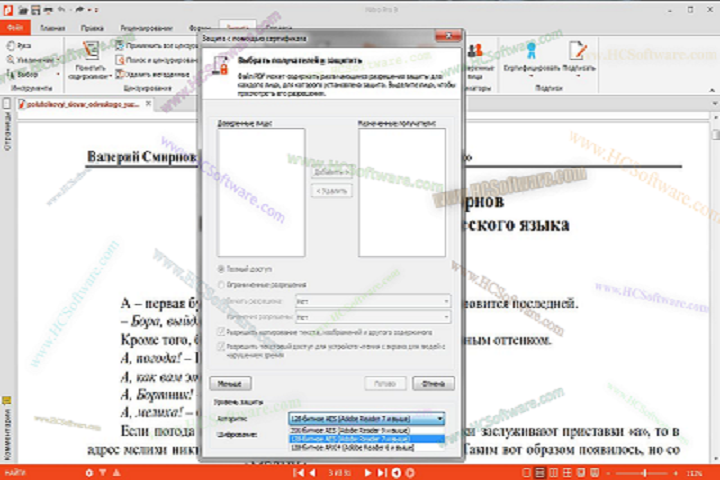Click the Sign (Подписать) document icon

click(578, 50)
